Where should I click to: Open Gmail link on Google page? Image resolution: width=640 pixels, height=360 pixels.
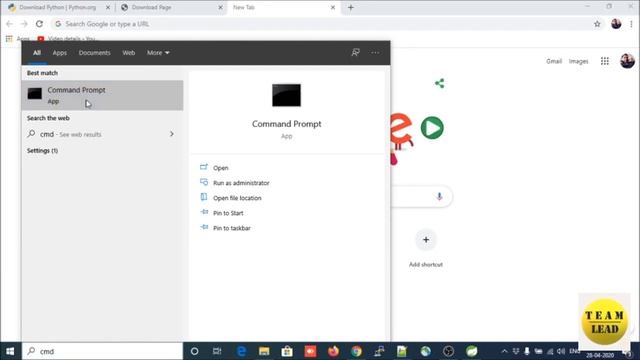point(554,61)
